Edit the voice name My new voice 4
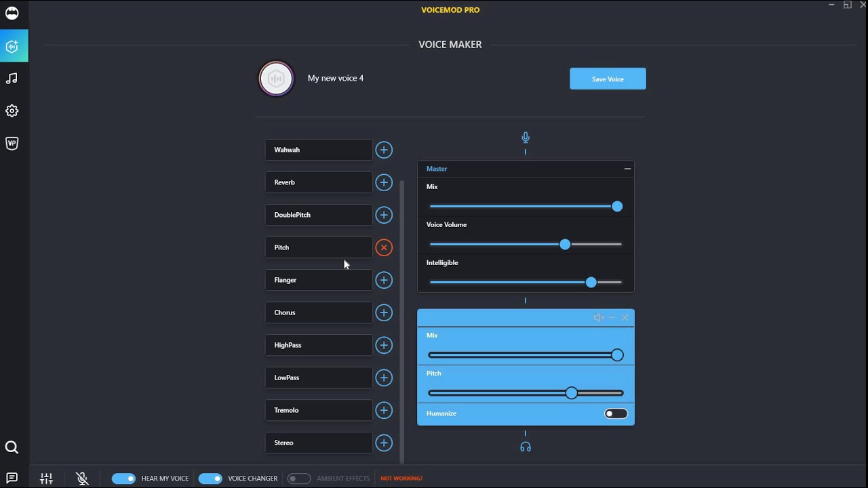Screen dimensions: 868x488 336,78
